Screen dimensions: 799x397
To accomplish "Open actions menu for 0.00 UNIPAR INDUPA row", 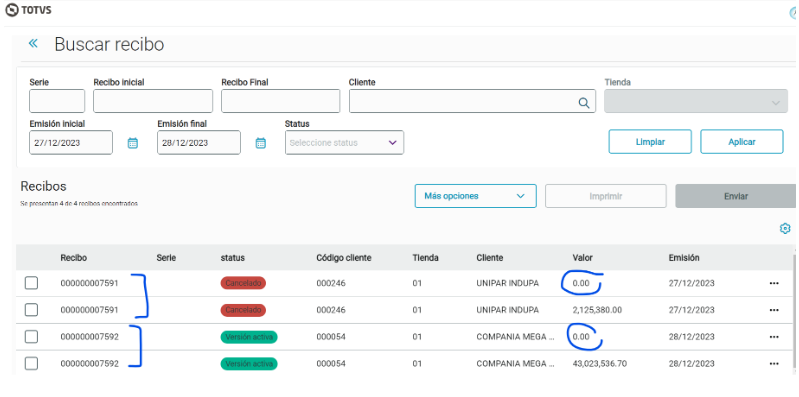I will click(x=774, y=283).
